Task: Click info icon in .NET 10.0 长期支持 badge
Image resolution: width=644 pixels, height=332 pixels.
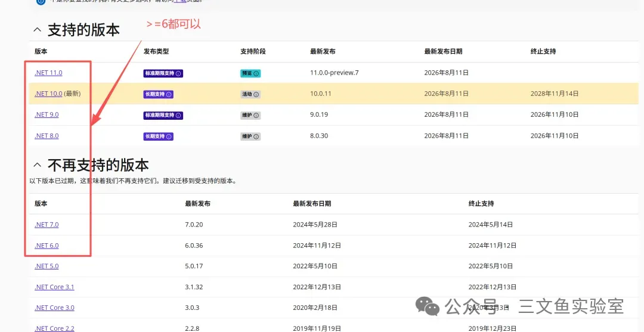Action: tap(168, 94)
